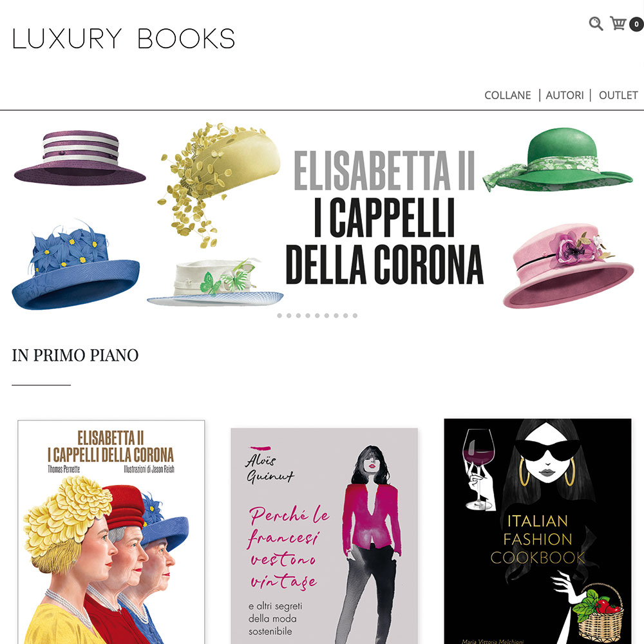
Task: Click the green hat in banner
Action: [557, 159]
